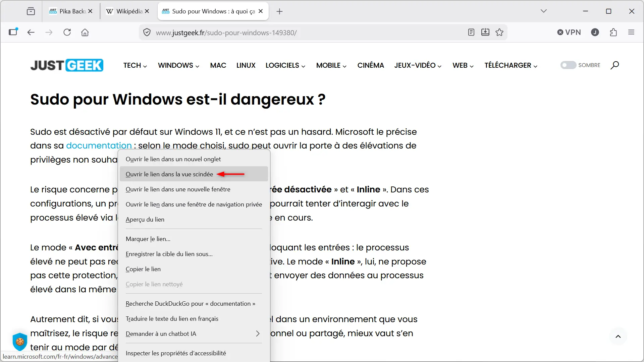644x362 pixels.
Task: Select Ouvrir le lien dans un nouvel onglet
Action: (x=194, y=159)
